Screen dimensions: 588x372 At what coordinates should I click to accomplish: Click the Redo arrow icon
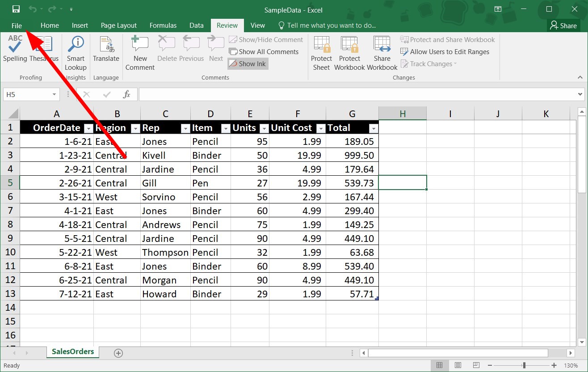(52, 9)
